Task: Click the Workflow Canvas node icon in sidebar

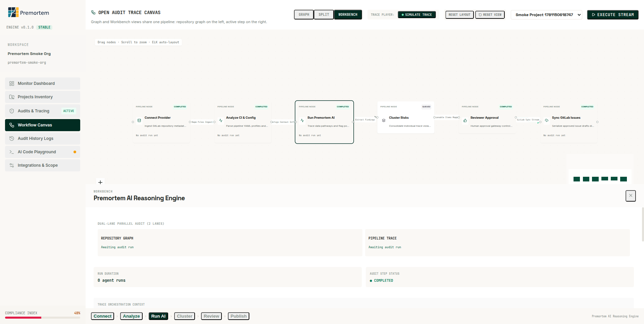Action: pos(12,125)
